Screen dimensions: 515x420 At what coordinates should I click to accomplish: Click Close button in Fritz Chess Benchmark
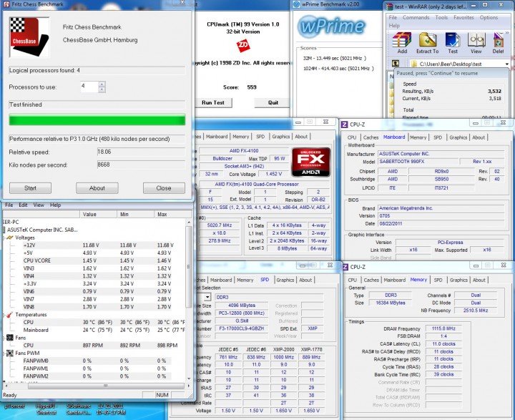coord(164,188)
